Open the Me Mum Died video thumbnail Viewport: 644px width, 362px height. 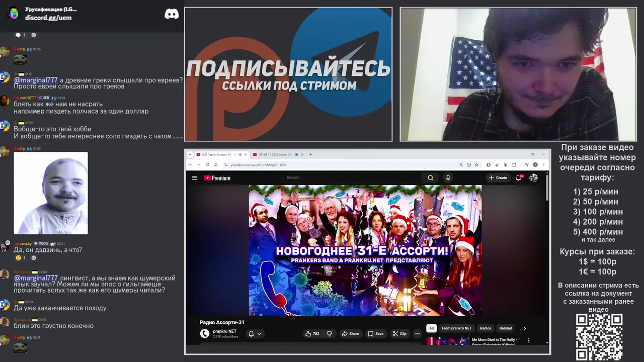tap(448, 341)
